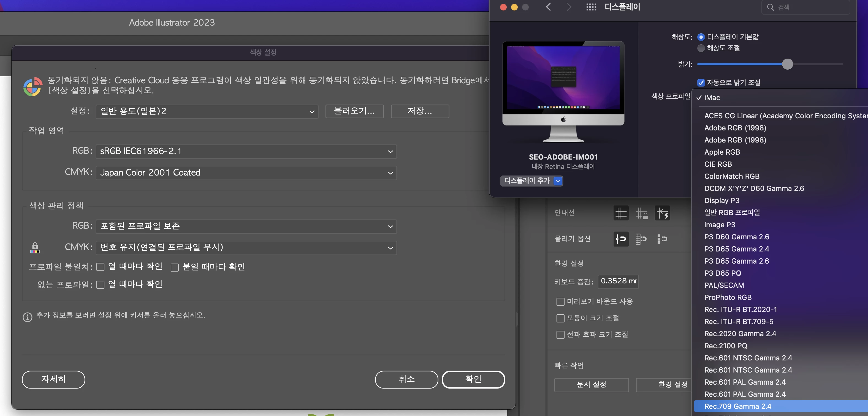Open the CMYK Japan Color 2001 Coated dropdown
Viewport: 868px width, 416px height.
pos(246,173)
